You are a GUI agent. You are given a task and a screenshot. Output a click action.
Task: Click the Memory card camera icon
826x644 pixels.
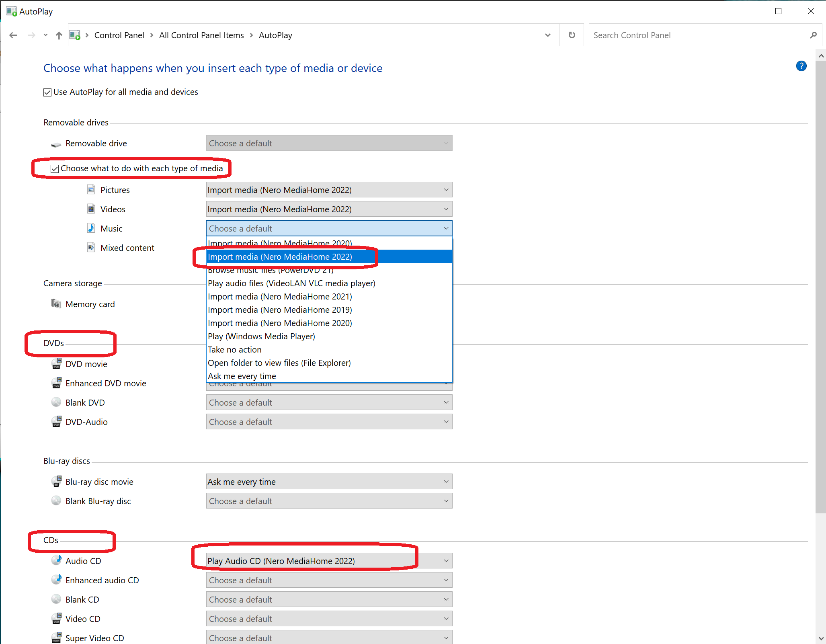click(56, 304)
